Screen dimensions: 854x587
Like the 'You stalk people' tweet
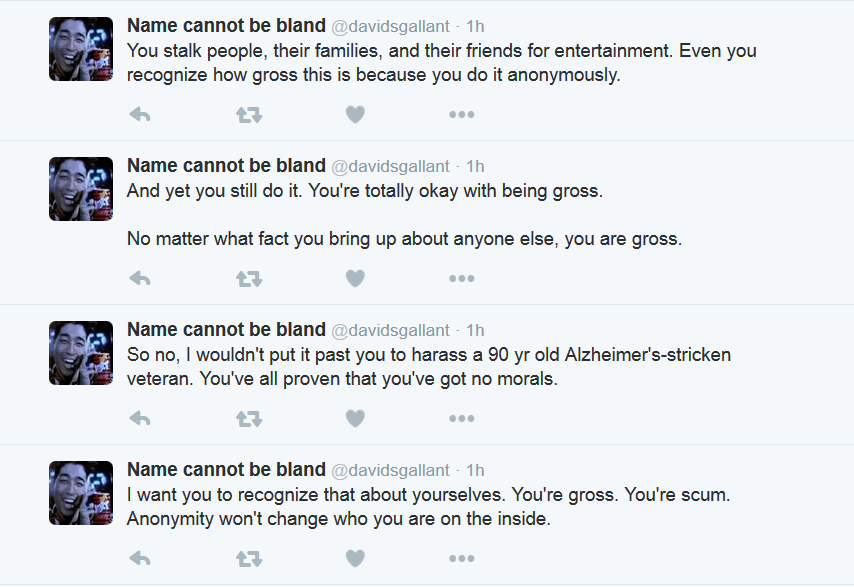tap(355, 114)
